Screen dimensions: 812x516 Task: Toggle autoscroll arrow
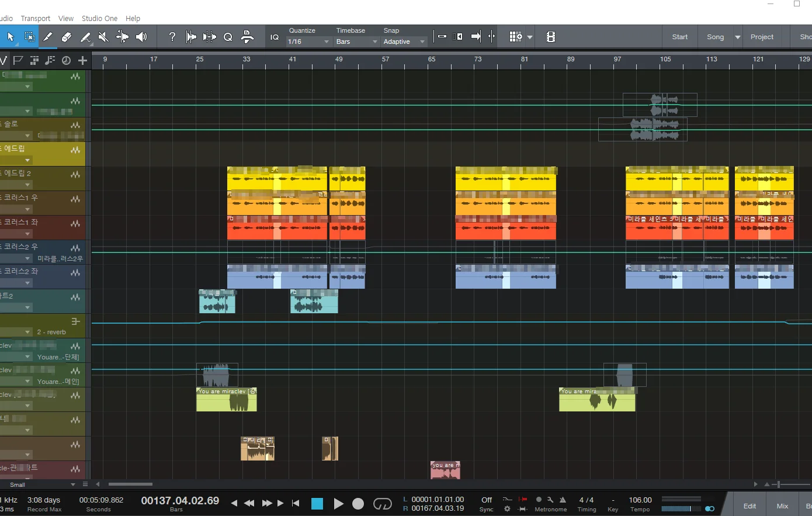[x=476, y=37]
